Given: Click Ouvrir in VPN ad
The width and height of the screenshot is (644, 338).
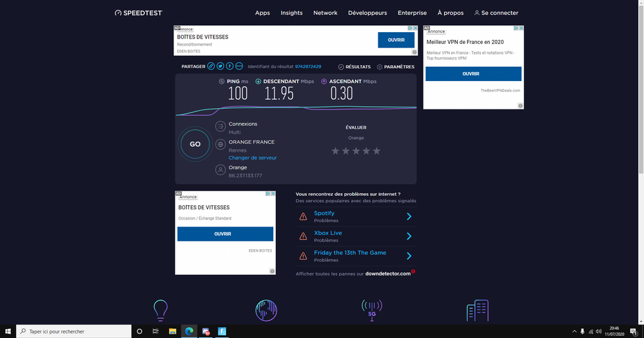Looking at the screenshot, I should click(x=473, y=74).
